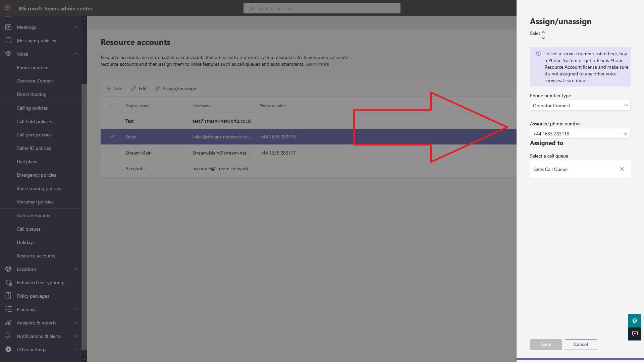Open Resource accounts in the sidebar

pos(36,255)
